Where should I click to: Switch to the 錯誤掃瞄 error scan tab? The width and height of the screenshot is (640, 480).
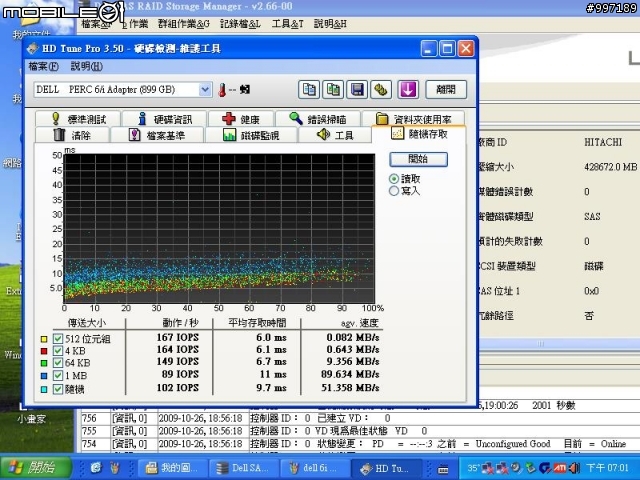click(x=318, y=119)
